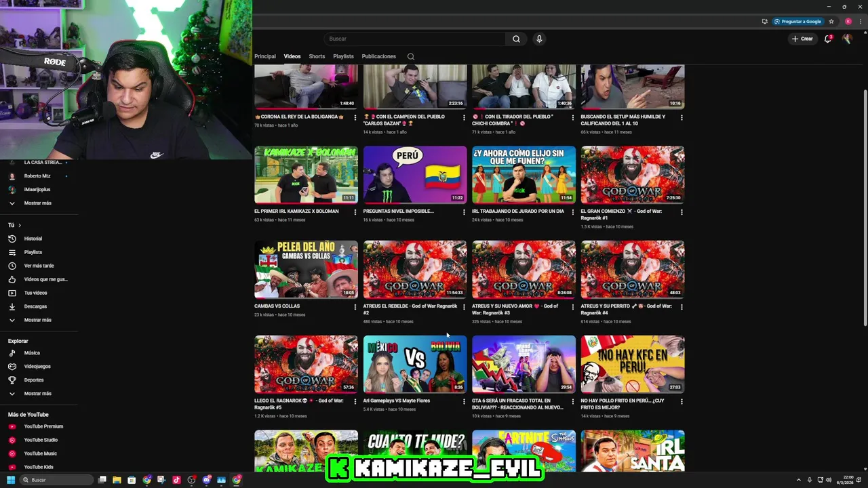Open Task View on taskbar

[102, 480]
